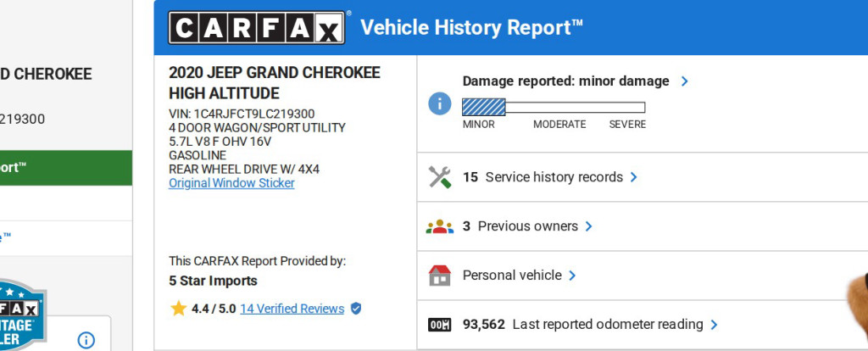Expand previous owners chevron
Screen dimensions: 868x351
[589, 226]
